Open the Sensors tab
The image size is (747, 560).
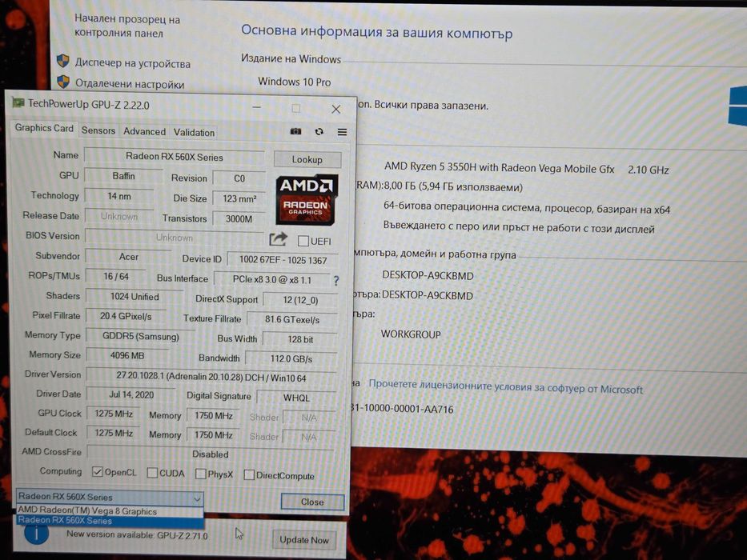tap(98, 130)
